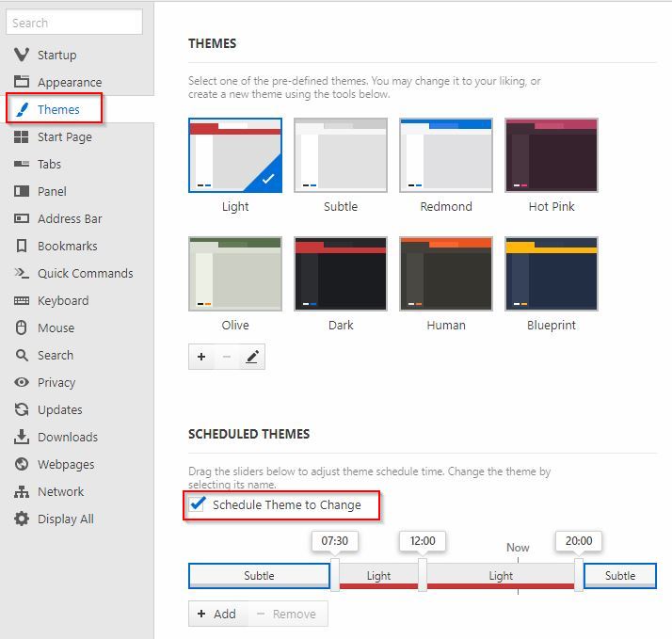672x639 pixels.
Task: Open Panel settings in sidebar
Action: (52, 191)
